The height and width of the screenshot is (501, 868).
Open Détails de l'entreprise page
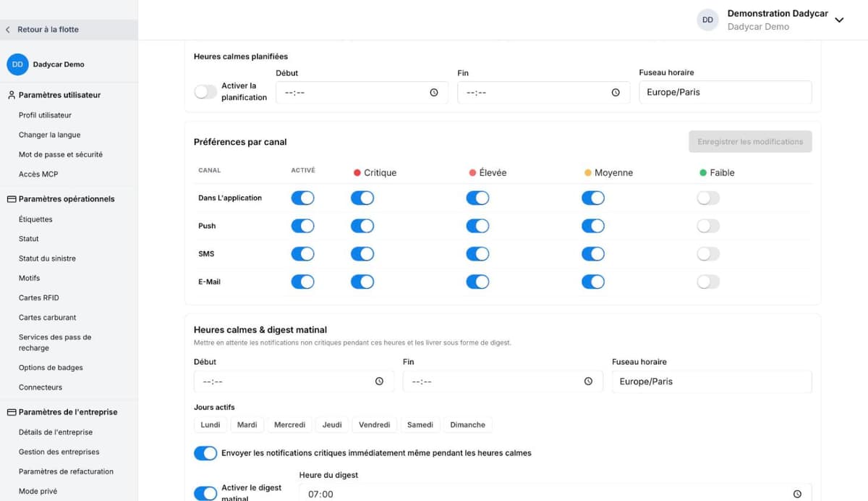pos(56,432)
